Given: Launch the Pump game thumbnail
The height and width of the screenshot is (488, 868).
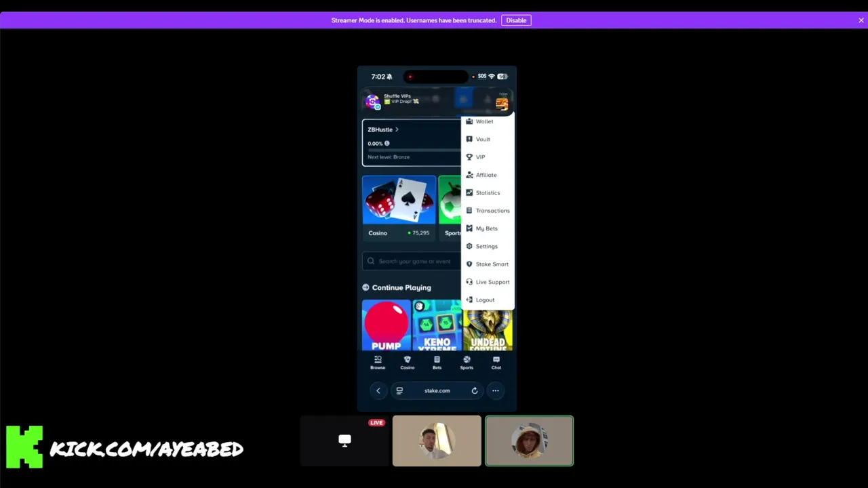Looking at the screenshot, I should 387,325.
